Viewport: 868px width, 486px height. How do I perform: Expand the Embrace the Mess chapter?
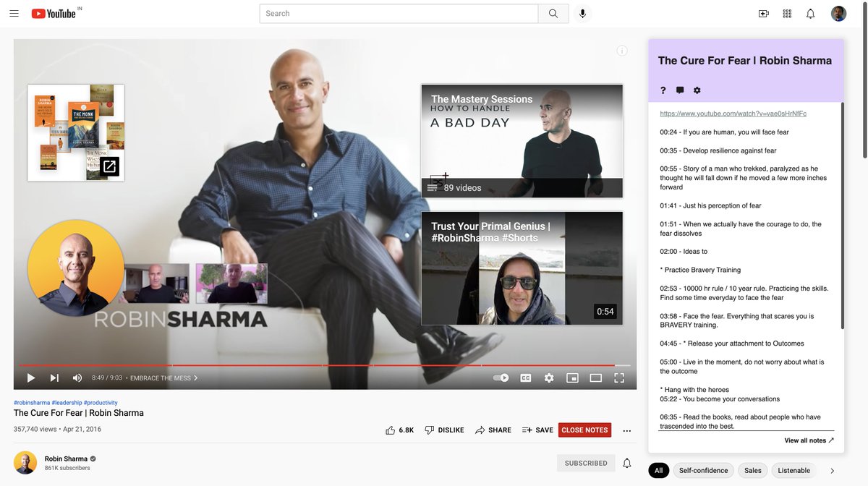pos(164,378)
